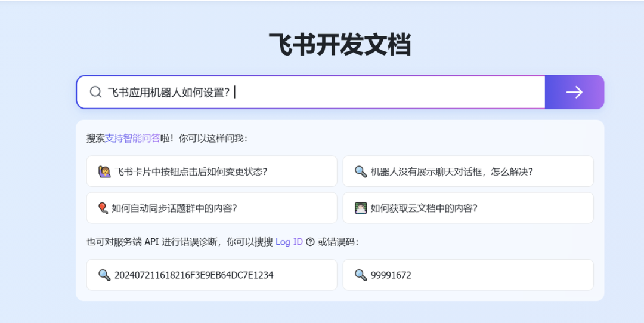Click raised-hand emoji icon on 飞书卡片 suggestion
The height and width of the screenshot is (323, 644).
pyautogui.click(x=104, y=171)
